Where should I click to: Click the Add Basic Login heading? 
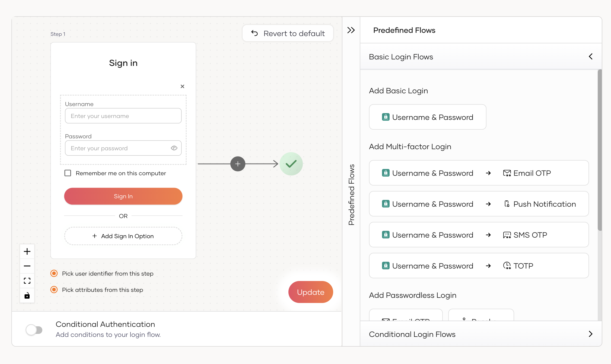pyautogui.click(x=398, y=91)
